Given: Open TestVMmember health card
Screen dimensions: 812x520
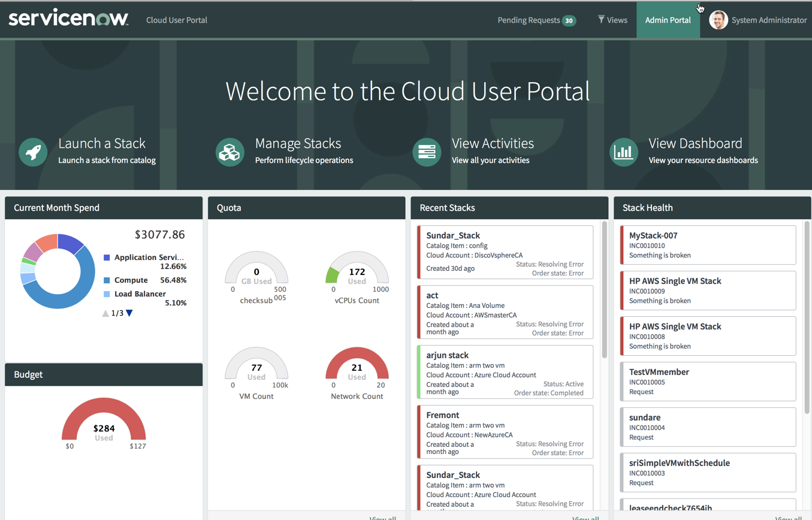Looking at the screenshot, I should 708,382.
